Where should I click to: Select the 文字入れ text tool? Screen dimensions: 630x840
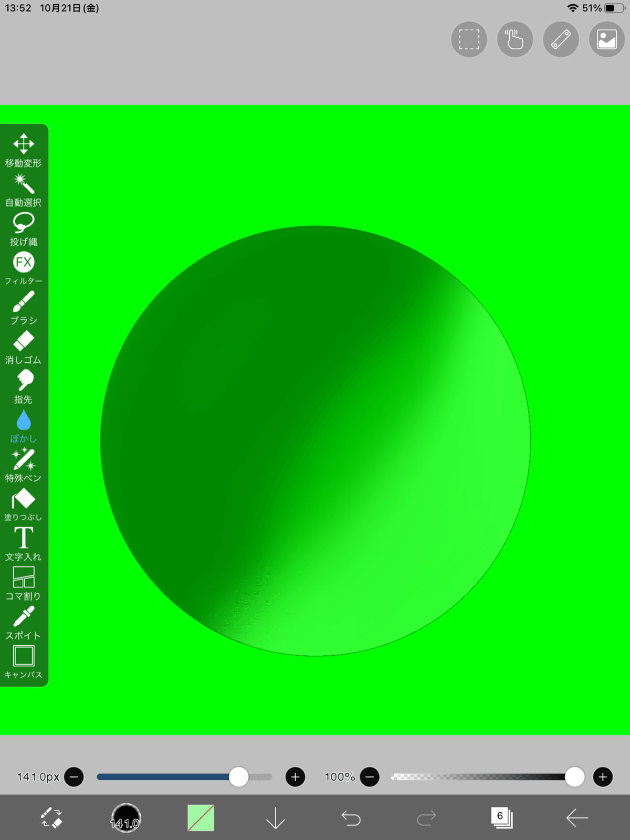click(24, 544)
